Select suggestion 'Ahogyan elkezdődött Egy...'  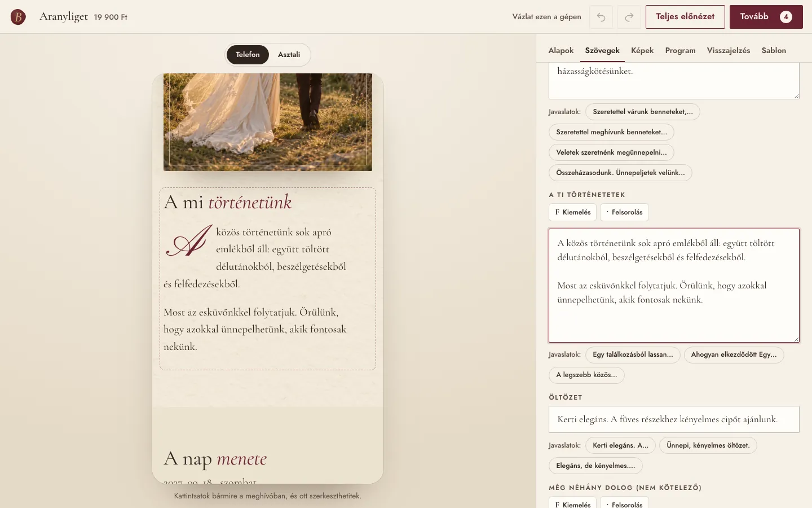[x=734, y=354]
